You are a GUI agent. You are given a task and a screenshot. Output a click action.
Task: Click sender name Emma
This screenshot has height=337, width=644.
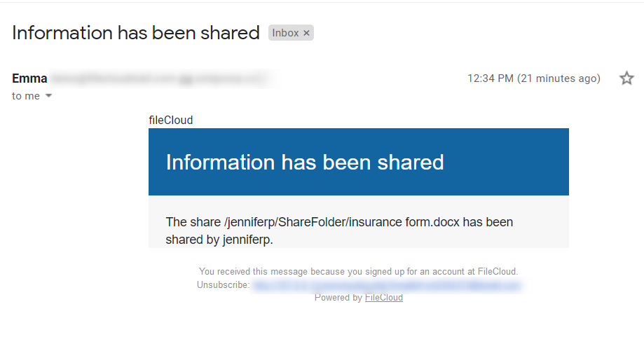pyautogui.click(x=29, y=78)
